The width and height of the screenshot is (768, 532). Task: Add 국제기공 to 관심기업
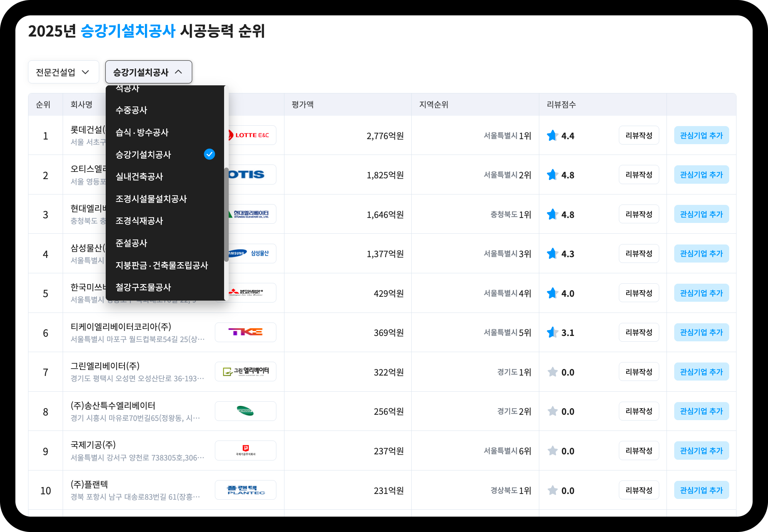pyautogui.click(x=702, y=451)
